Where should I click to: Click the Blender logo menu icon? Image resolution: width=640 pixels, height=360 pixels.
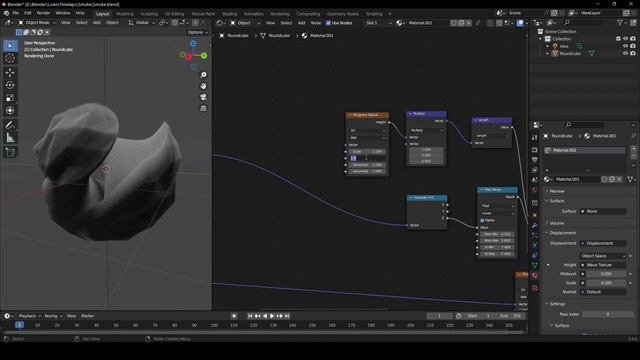pos(6,13)
